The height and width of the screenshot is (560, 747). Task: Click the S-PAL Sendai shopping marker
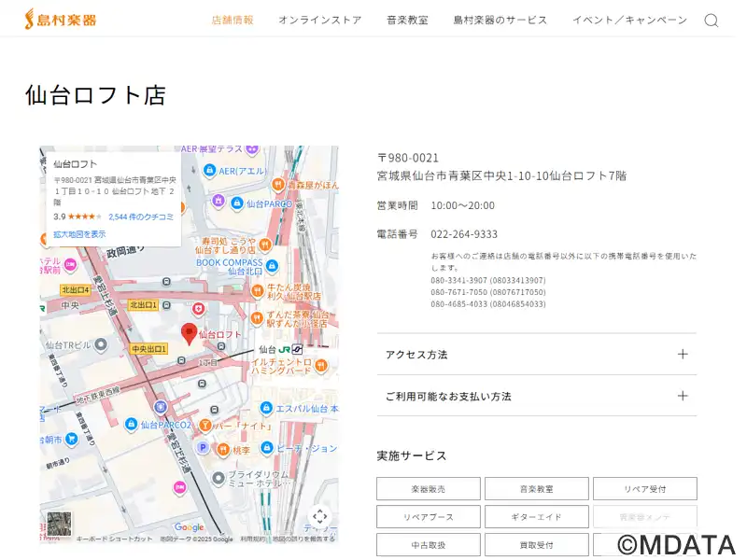tap(266, 409)
